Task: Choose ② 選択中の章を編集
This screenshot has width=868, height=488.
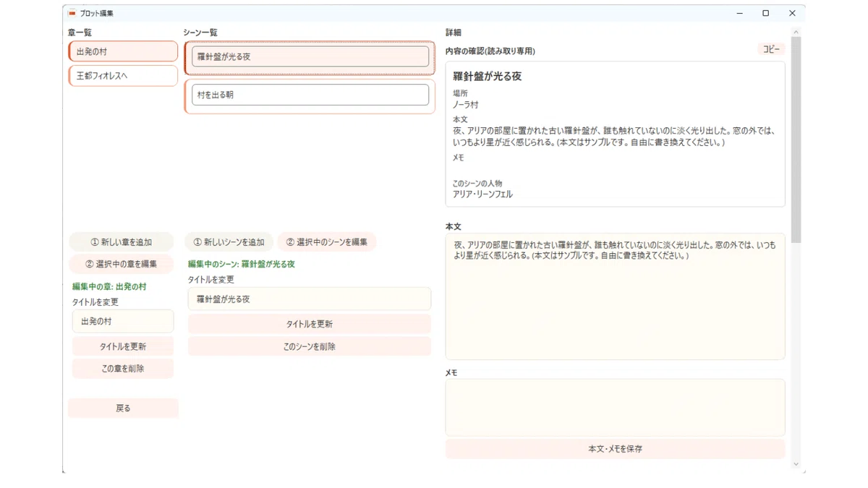Action: coord(122,264)
